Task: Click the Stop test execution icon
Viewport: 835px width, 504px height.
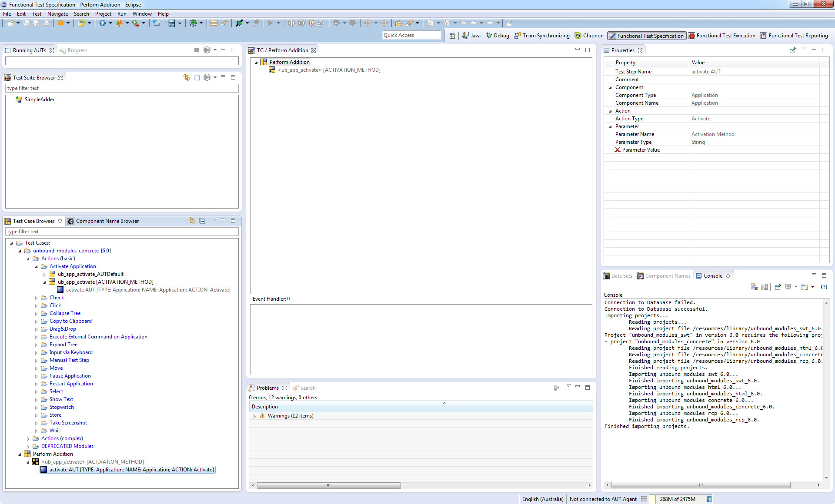Action: point(301,23)
